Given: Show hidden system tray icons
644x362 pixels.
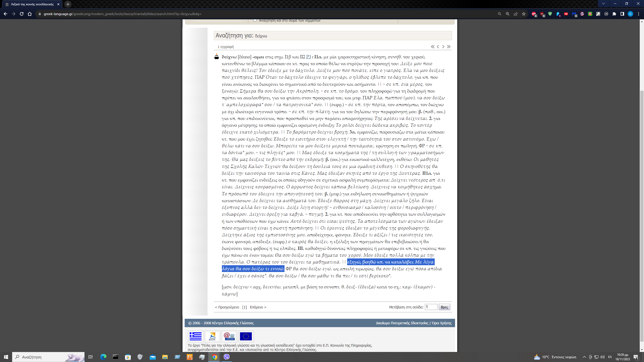Looking at the screenshot, I should pos(584,357).
